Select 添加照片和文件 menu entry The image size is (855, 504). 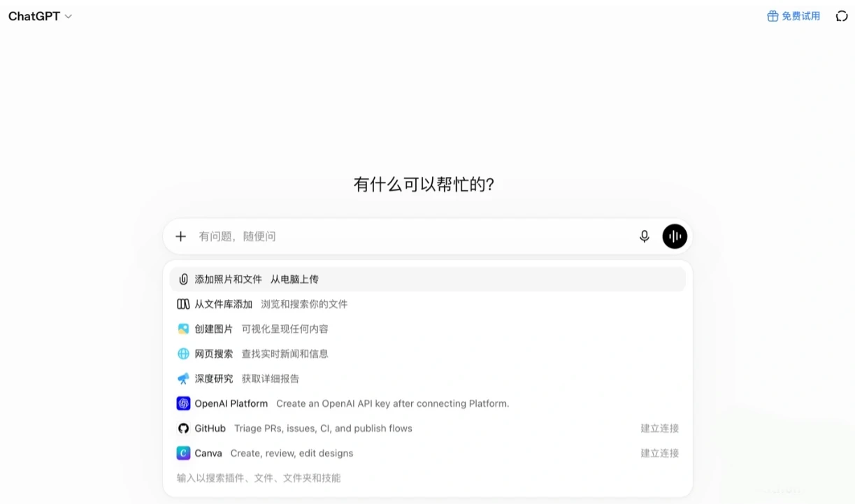[427, 279]
